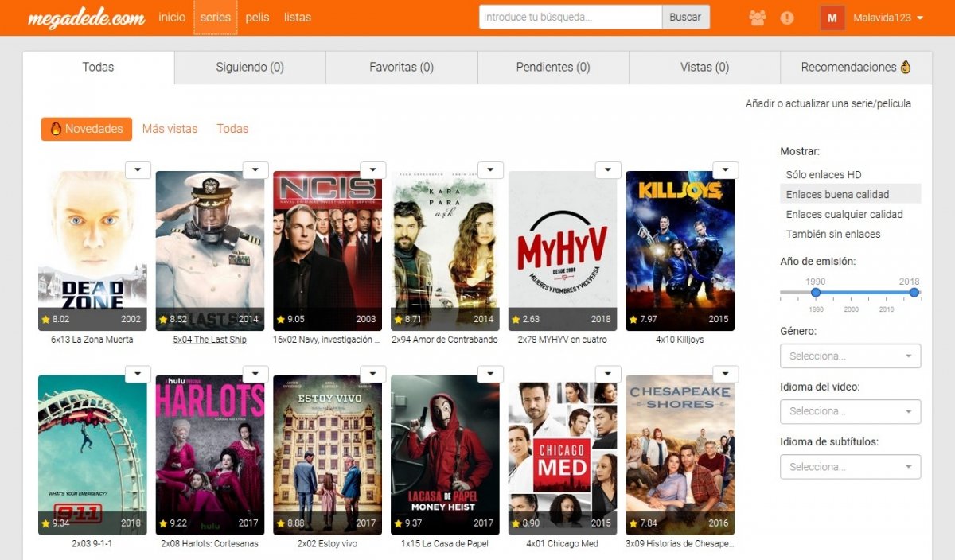This screenshot has height=560, width=955.
Task: Expand the Género select box
Action: pos(850,356)
